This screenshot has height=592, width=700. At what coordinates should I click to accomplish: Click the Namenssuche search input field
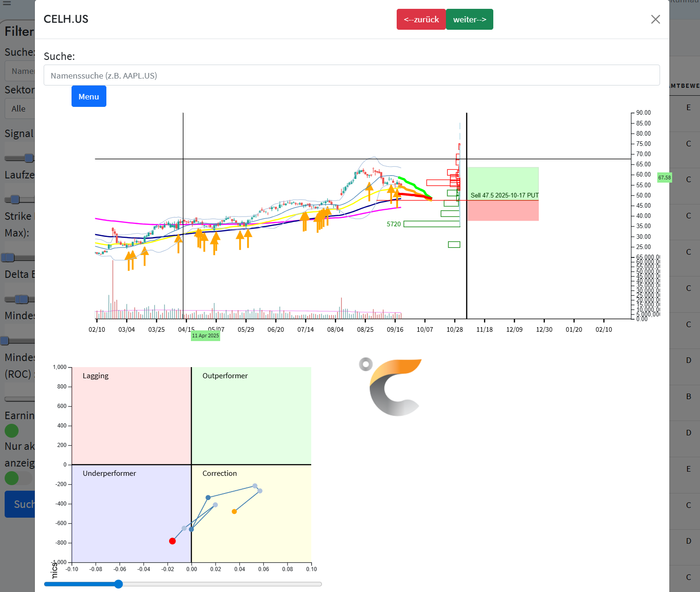pyautogui.click(x=351, y=75)
